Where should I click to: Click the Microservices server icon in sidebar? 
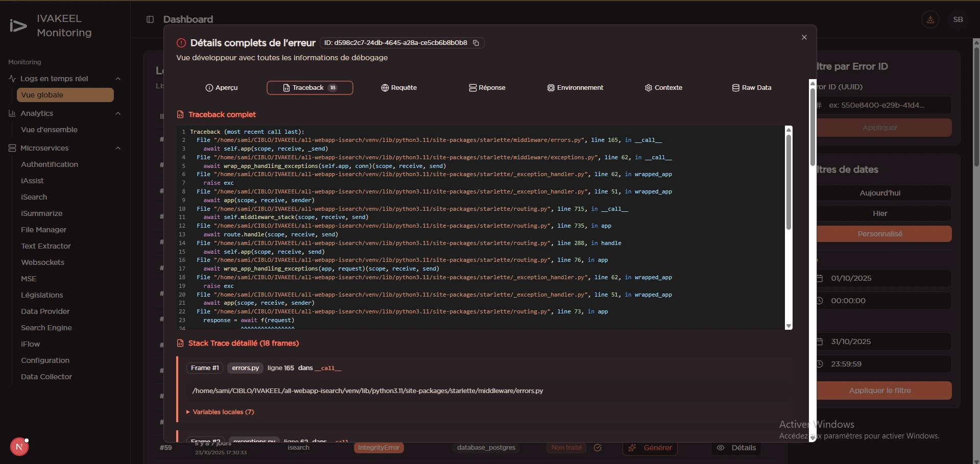coord(12,148)
